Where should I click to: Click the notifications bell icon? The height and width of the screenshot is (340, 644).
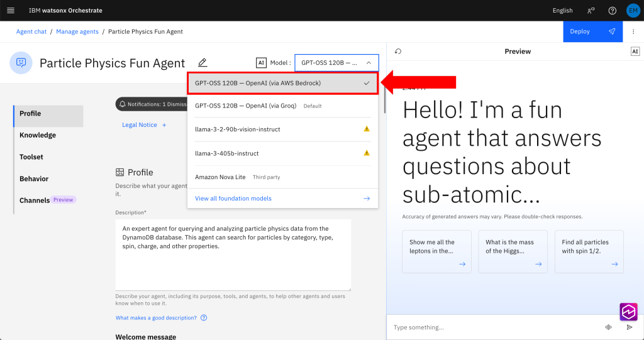coord(123,104)
